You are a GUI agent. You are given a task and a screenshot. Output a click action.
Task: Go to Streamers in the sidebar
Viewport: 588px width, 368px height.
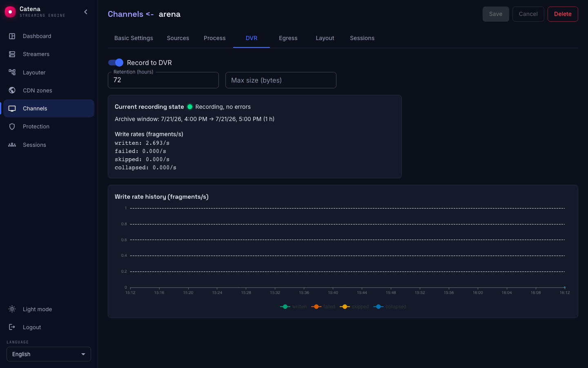click(49, 54)
